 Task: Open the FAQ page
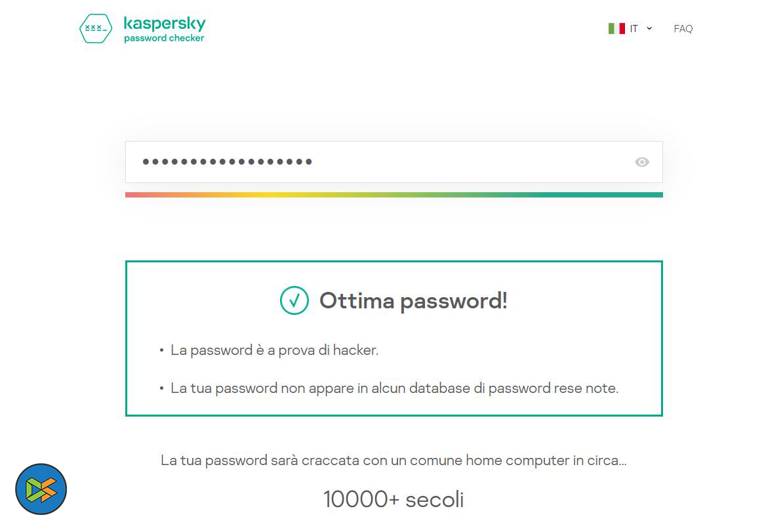point(683,28)
